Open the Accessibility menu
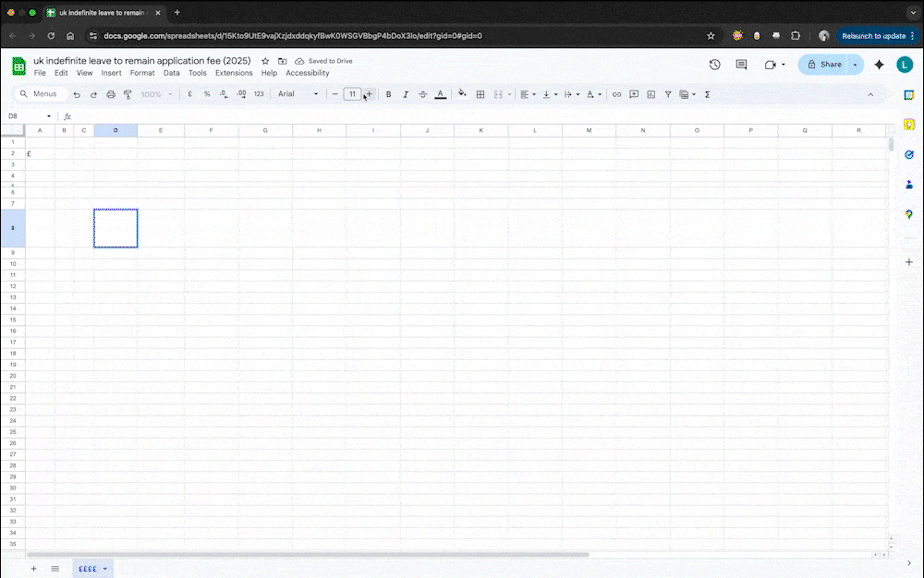This screenshot has height=578, width=924. [x=308, y=73]
